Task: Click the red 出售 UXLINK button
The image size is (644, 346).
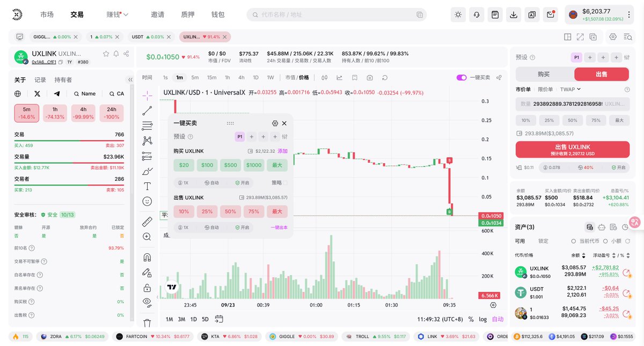Action: [x=573, y=150]
